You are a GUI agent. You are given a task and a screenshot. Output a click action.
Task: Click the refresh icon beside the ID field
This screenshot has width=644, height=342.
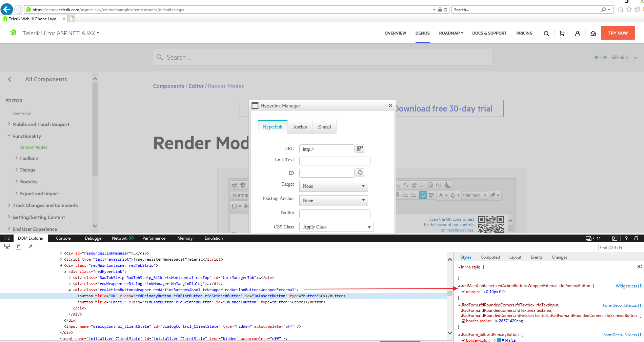[x=360, y=173]
